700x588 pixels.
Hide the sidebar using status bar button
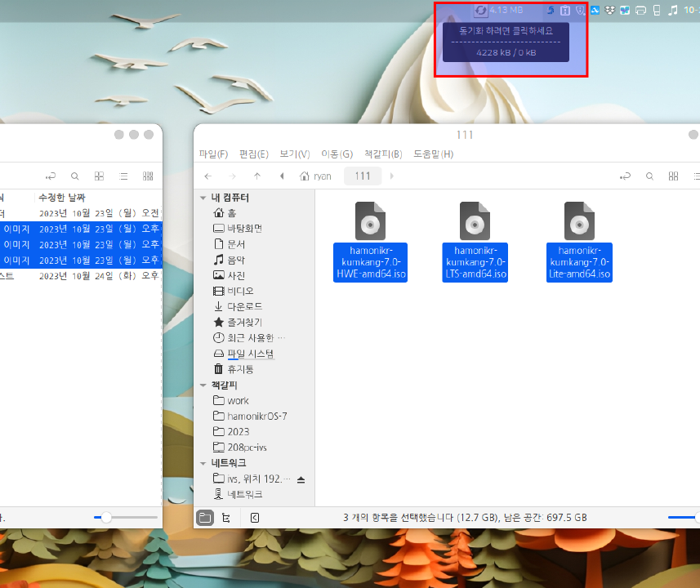point(255,517)
